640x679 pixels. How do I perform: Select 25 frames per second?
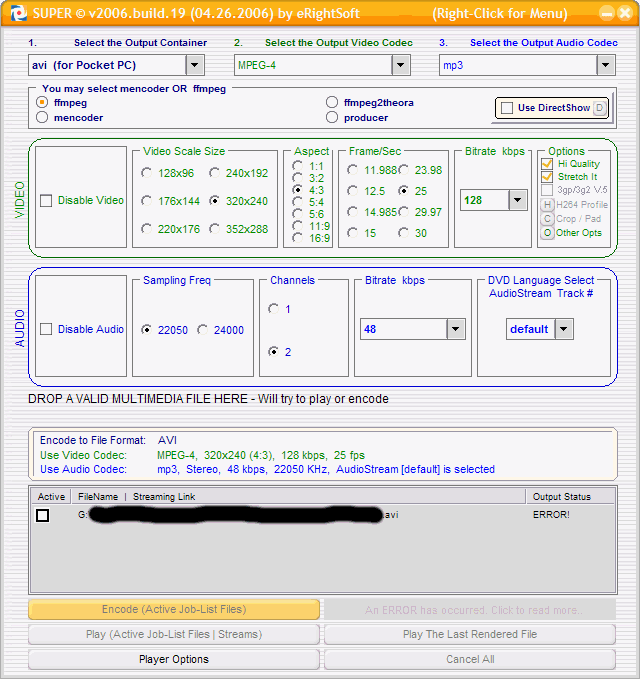(x=404, y=191)
